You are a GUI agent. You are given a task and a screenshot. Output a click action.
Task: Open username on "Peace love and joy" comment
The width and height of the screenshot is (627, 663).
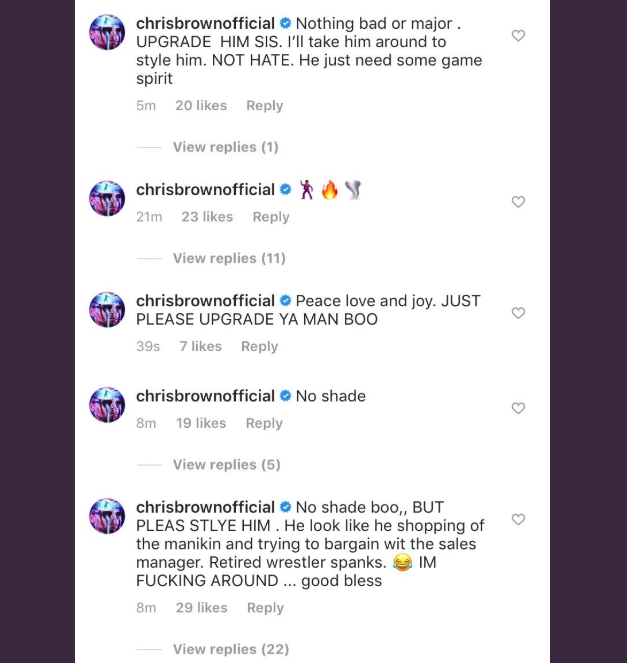click(205, 301)
